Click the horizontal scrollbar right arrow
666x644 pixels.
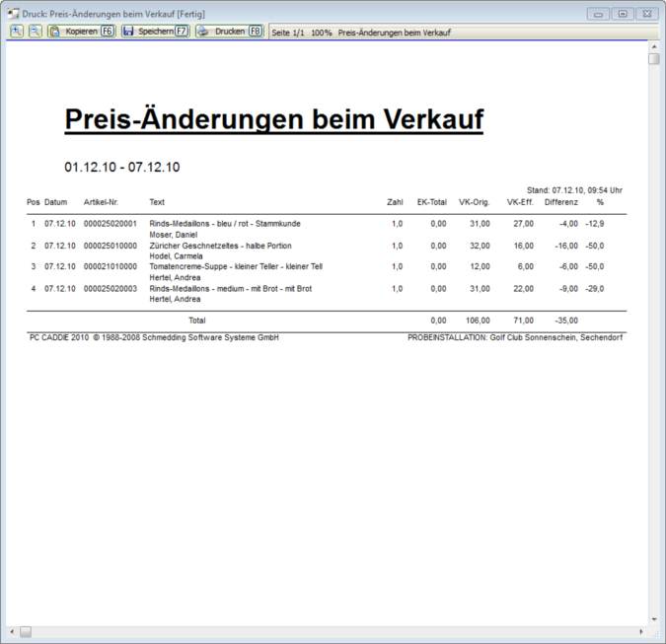(641, 632)
